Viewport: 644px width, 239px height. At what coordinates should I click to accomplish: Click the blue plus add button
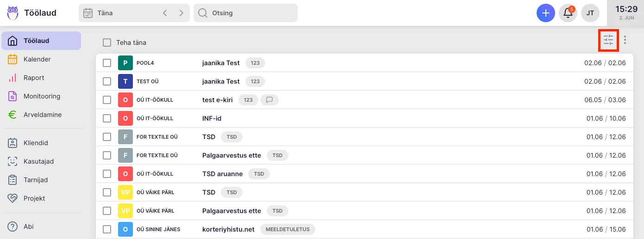pyautogui.click(x=546, y=13)
